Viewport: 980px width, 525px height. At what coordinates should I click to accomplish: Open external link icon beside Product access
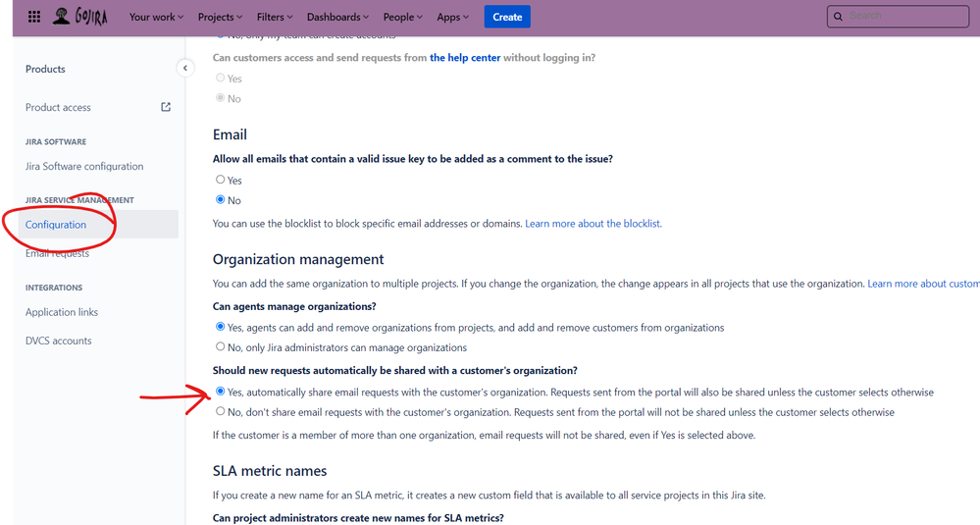166,107
